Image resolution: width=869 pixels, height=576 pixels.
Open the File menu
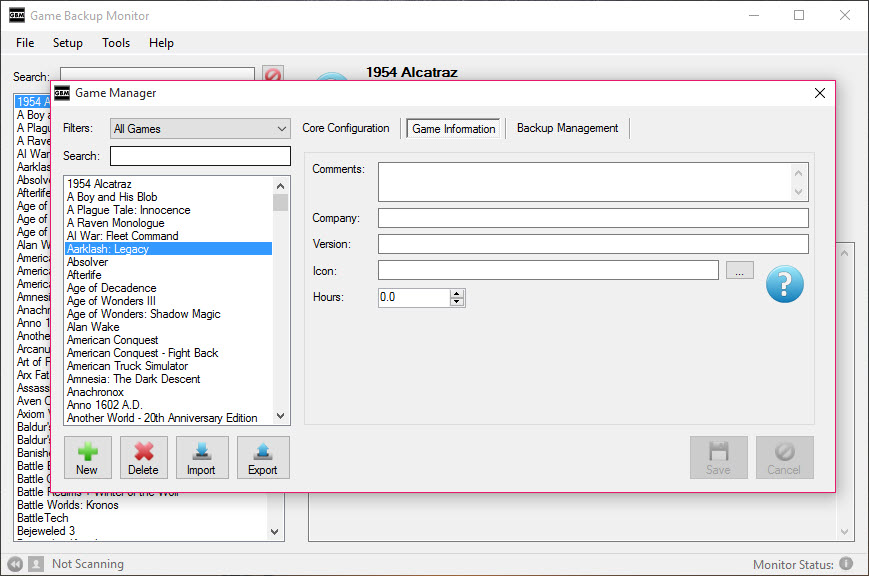tap(25, 43)
